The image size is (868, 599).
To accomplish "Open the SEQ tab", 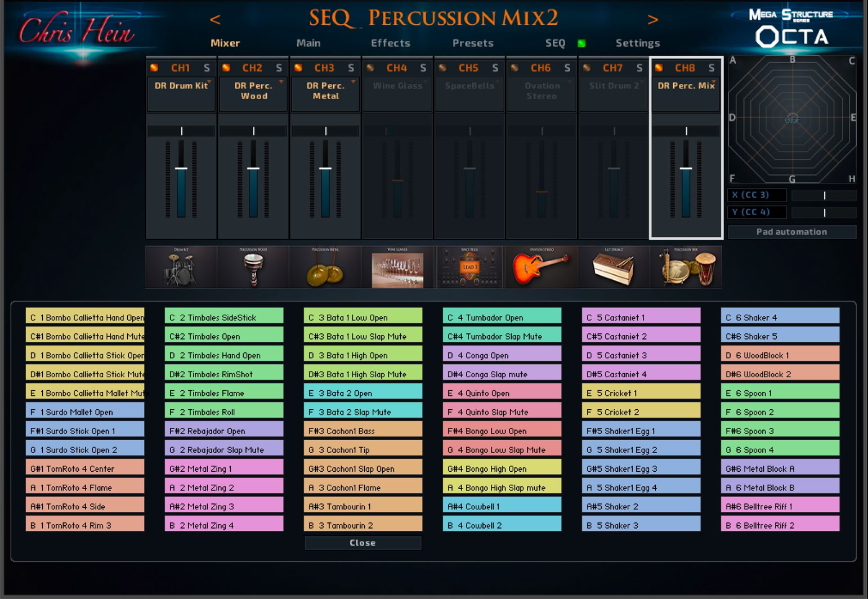I will pos(555,43).
